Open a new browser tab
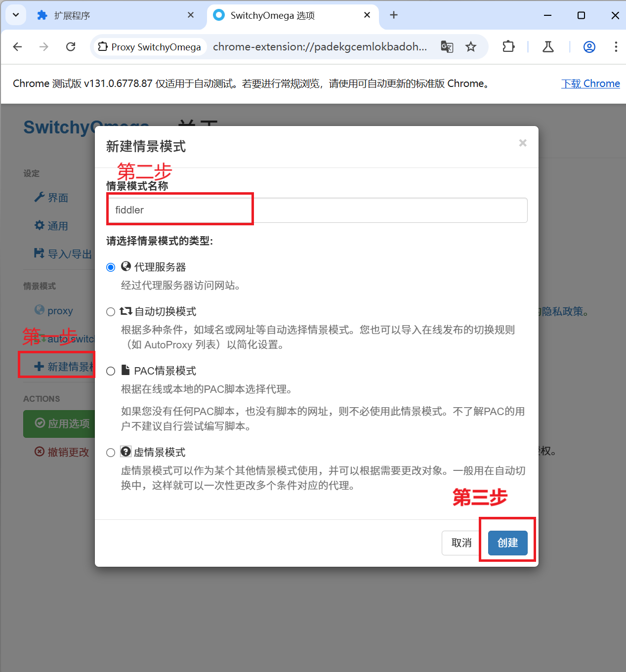Viewport: 626px width, 672px height. coord(394,15)
